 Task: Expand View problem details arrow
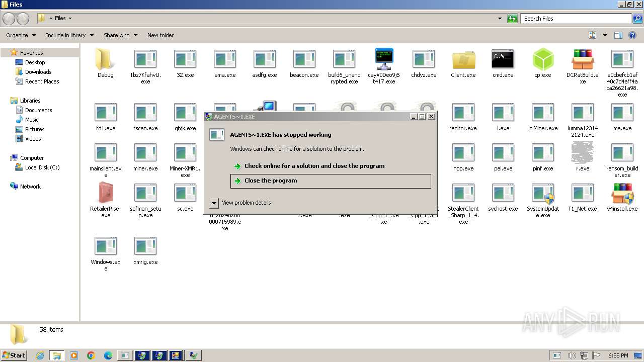pos(214,203)
